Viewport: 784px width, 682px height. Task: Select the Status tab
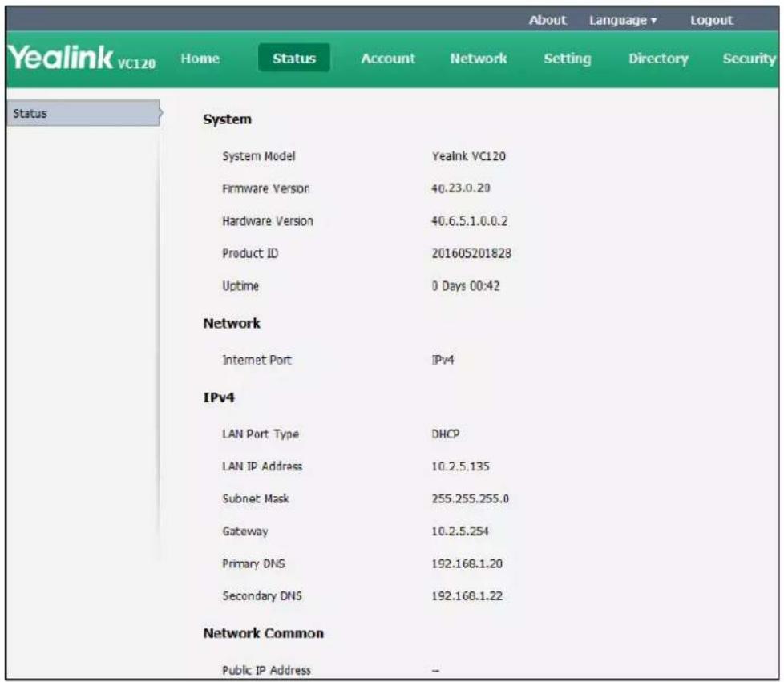(x=294, y=58)
